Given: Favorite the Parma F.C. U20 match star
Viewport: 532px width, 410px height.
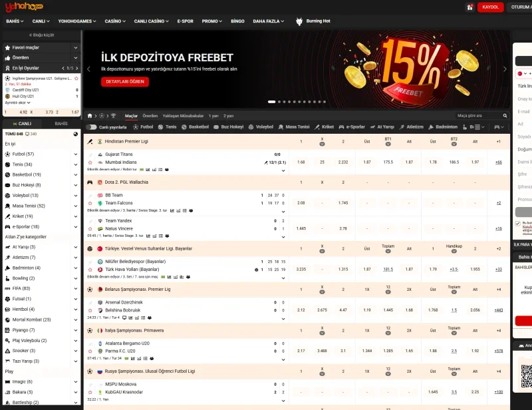Looking at the screenshot, I should coord(90,351).
